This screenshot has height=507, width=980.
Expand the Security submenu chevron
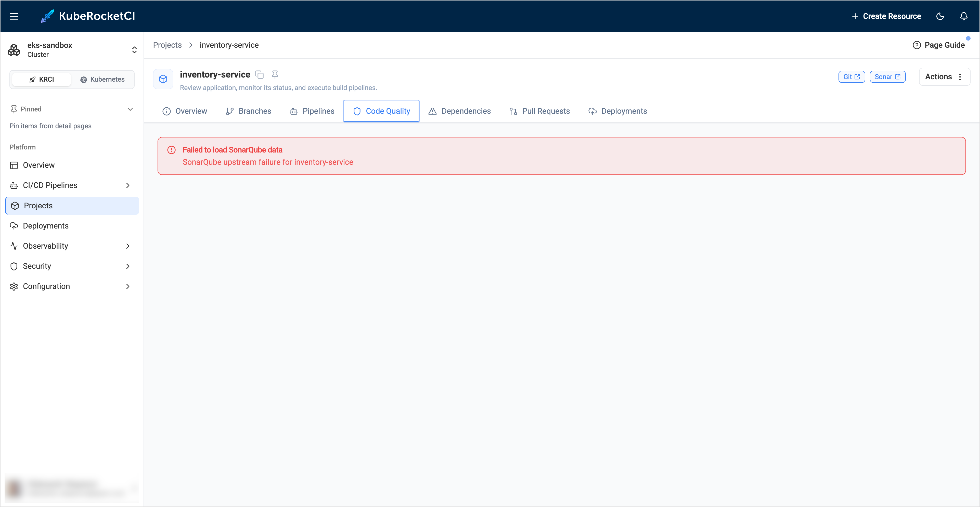[128, 266]
